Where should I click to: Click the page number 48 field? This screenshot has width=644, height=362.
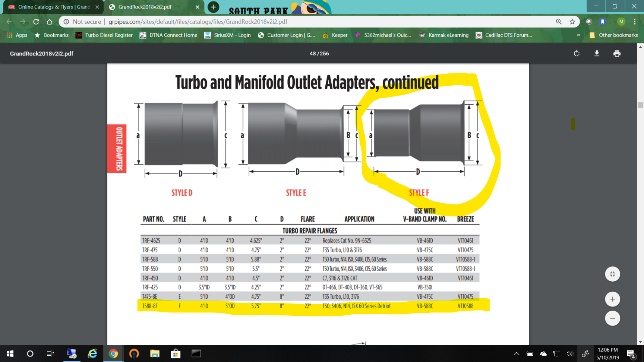point(312,54)
